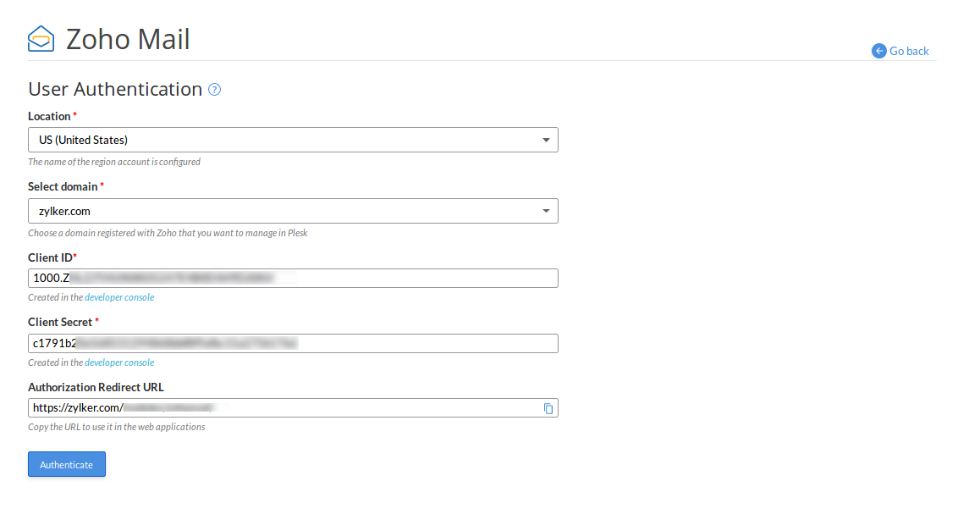
Task: Follow the Go back link text
Action: [x=909, y=51]
